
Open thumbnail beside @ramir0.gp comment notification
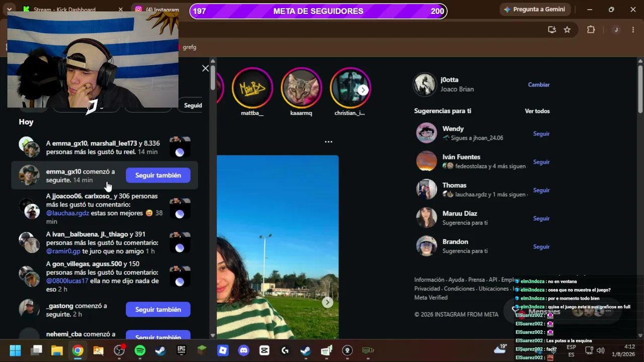click(x=180, y=243)
